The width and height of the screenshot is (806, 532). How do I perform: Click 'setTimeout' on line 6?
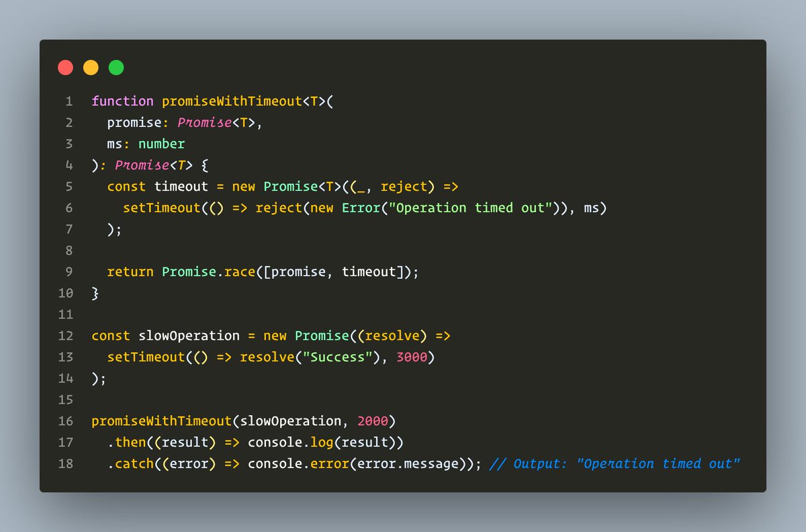[162, 208]
